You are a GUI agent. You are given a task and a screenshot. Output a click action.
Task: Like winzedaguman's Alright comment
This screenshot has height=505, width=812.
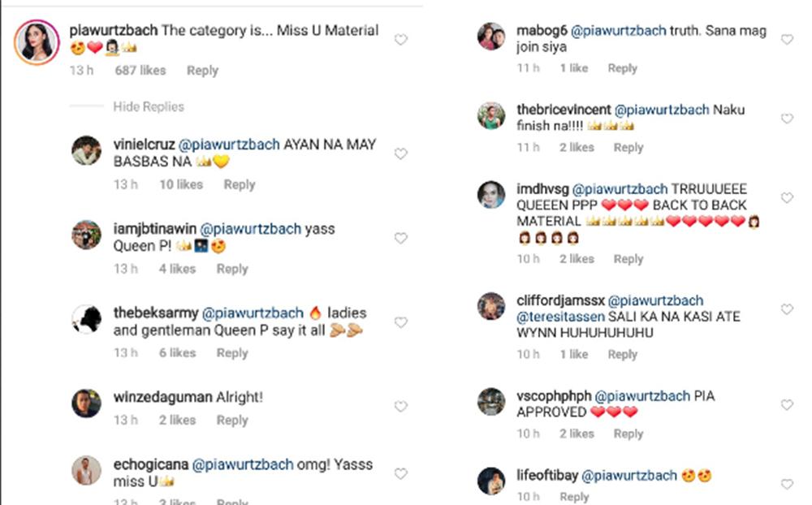click(400, 407)
